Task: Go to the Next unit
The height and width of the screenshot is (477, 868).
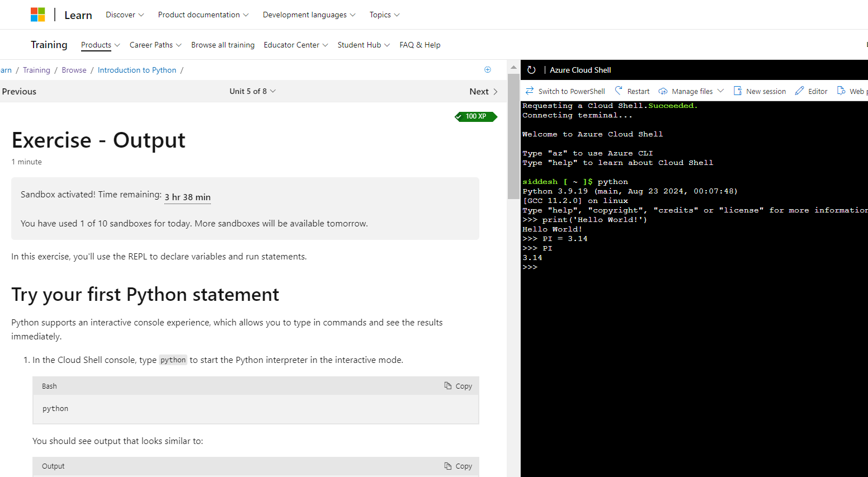Action: pos(484,91)
